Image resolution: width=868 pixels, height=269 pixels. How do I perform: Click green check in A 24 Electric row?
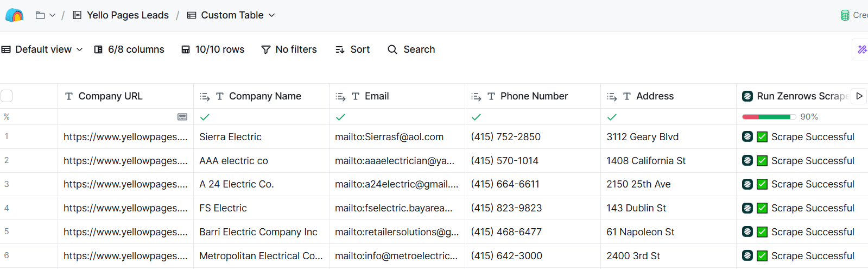(762, 184)
